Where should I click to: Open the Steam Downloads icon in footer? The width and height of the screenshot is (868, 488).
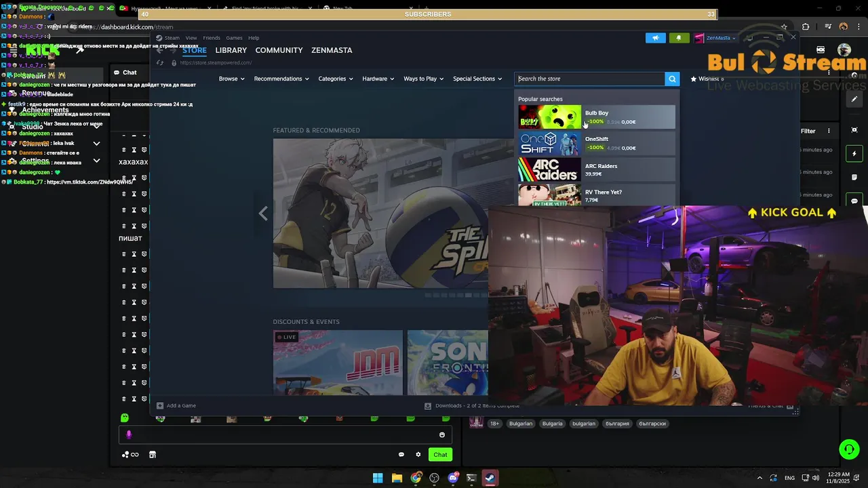click(x=428, y=406)
